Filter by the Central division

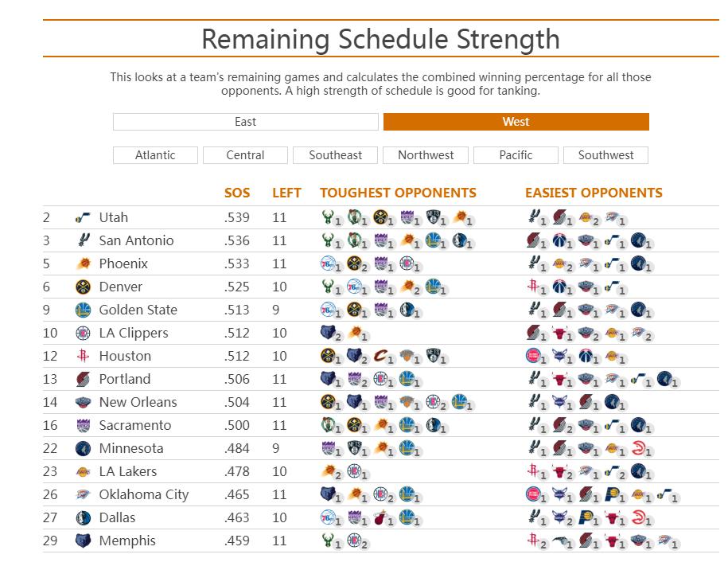[245, 155]
